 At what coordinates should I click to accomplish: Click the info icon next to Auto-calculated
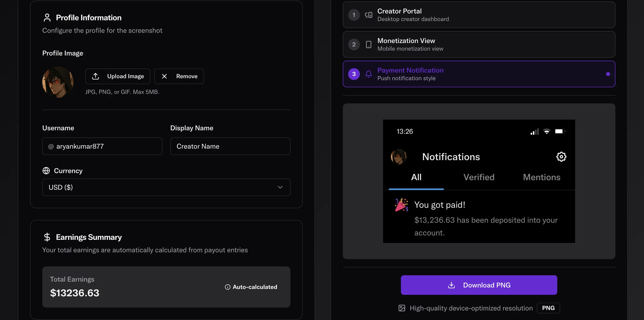tap(227, 287)
